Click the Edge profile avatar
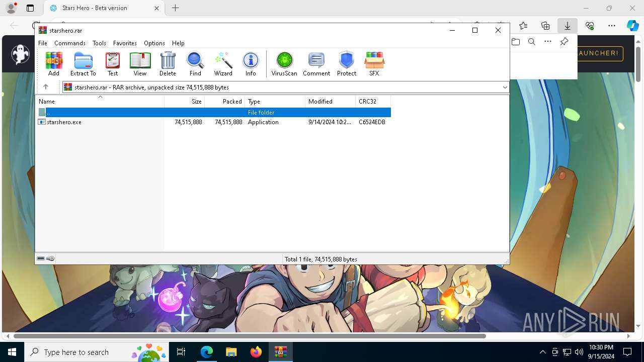This screenshot has height=362, width=644. pyautogui.click(x=11, y=8)
